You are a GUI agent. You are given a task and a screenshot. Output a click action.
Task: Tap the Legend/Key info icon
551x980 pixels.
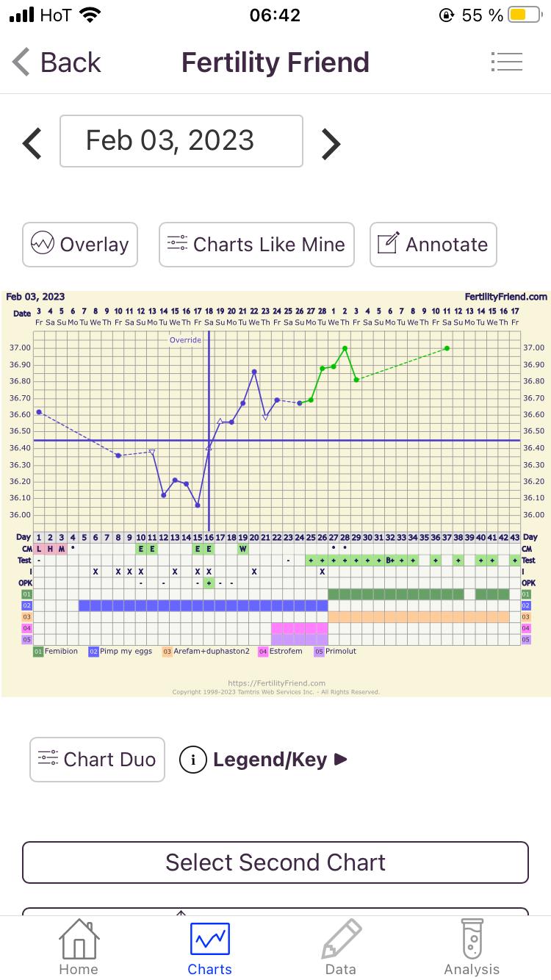pyautogui.click(x=193, y=760)
